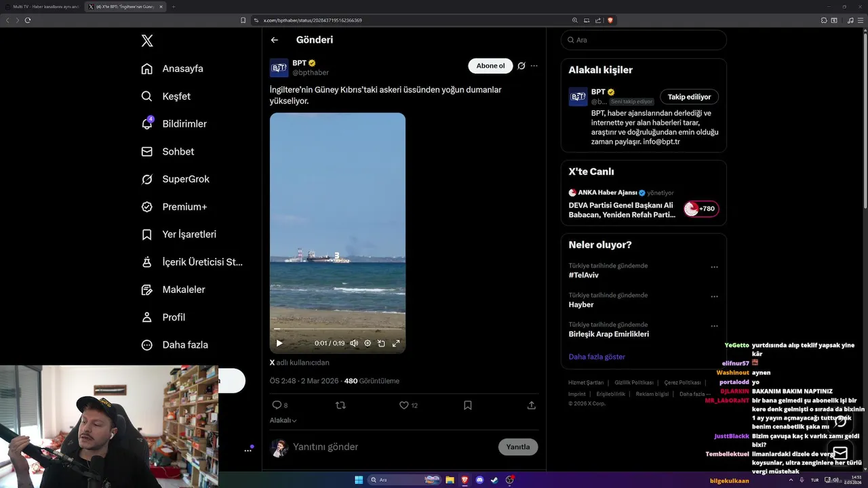Click the repost icon
The height and width of the screenshot is (488, 868).
coord(340,405)
